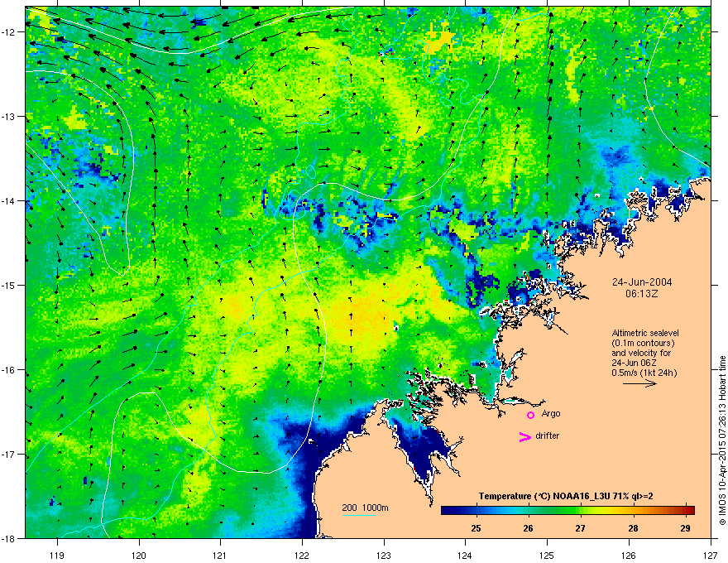Image resolution: width=728 pixels, height=563 pixels.
Task: Click the 'Argo' legend text
Action: click(551, 413)
